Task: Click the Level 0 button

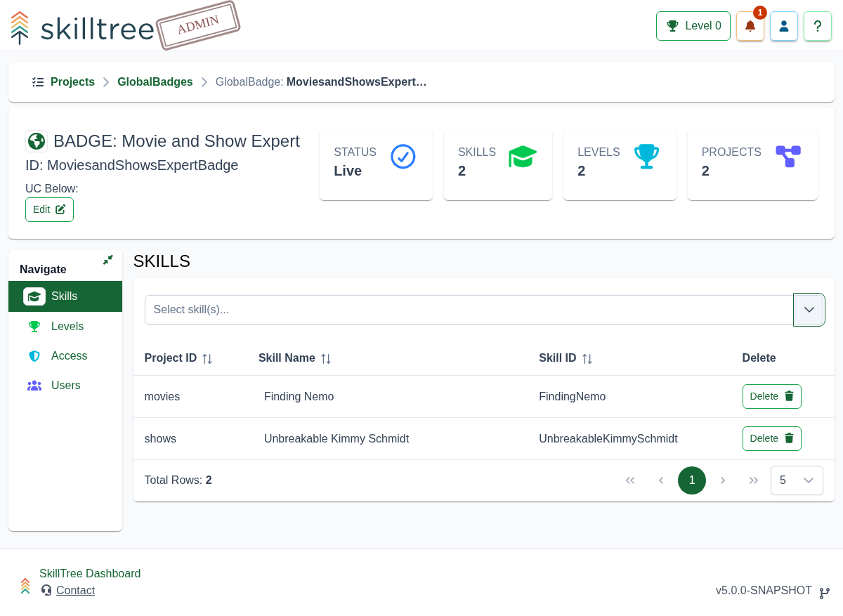Action: coord(693,26)
